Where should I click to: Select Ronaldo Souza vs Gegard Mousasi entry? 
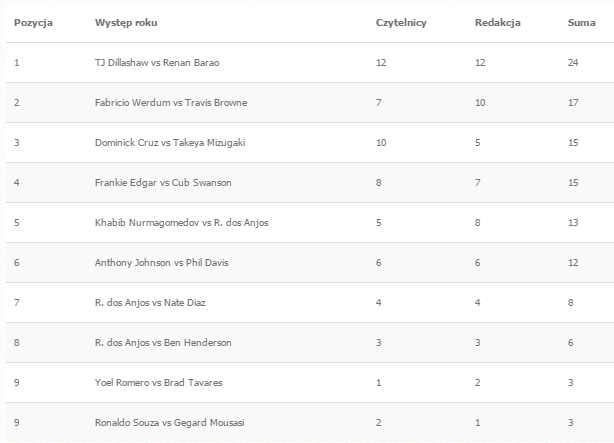170,422
